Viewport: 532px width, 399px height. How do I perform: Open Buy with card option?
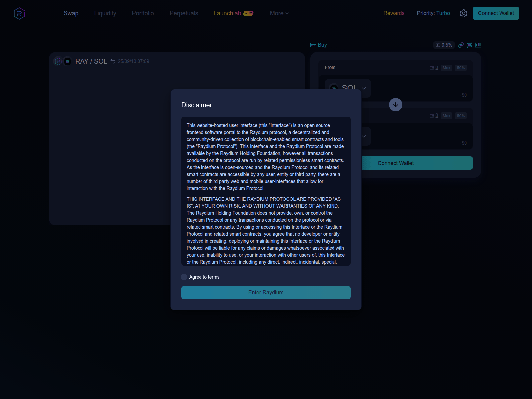pos(318,45)
